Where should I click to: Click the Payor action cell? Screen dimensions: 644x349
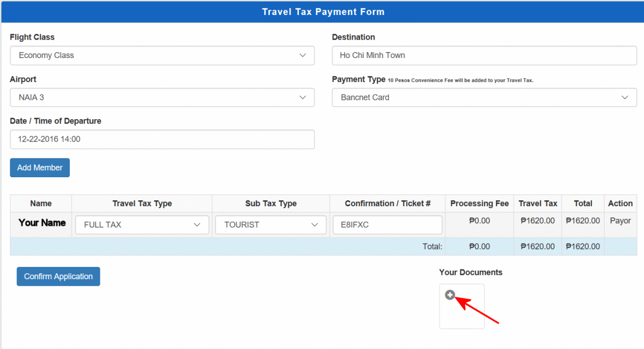point(620,221)
